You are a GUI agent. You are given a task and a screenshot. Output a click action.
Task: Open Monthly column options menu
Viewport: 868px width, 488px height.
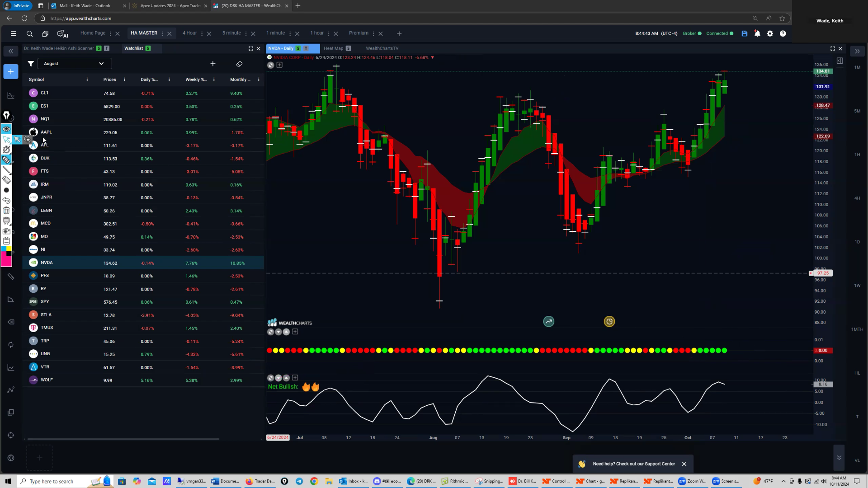[x=259, y=80]
